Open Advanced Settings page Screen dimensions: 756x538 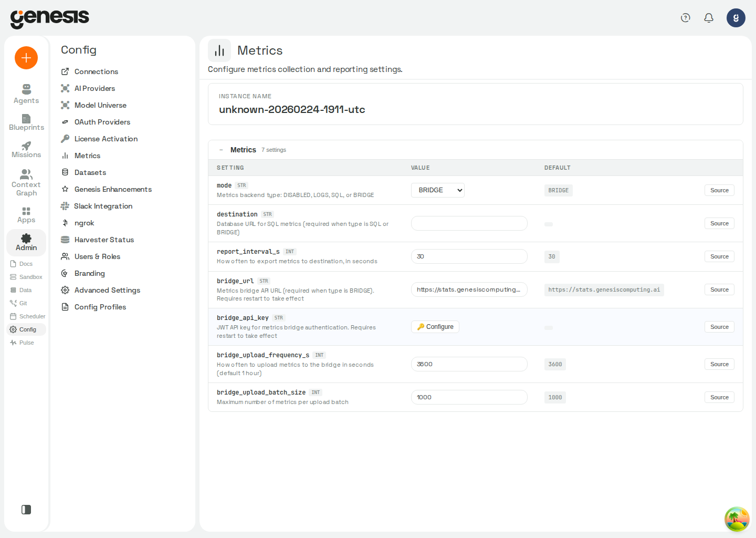(x=101, y=290)
